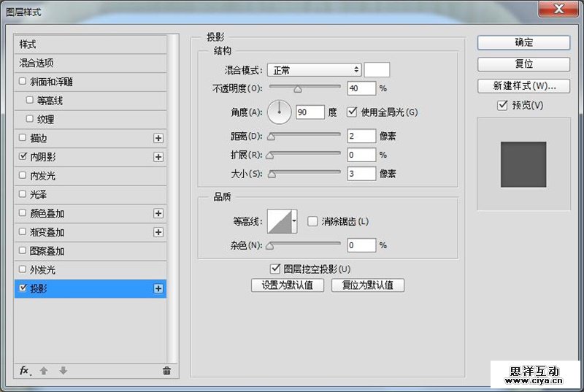Click the 大小 slider handle
This screenshot has height=392, width=584.
click(x=272, y=174)
